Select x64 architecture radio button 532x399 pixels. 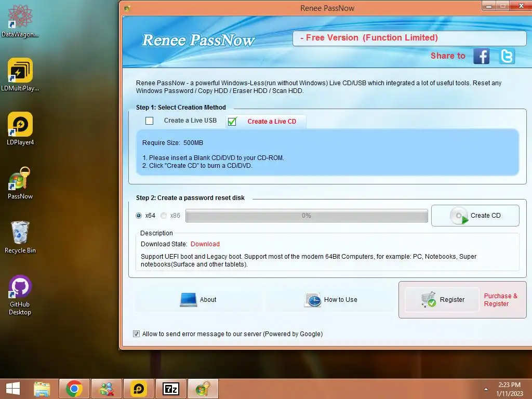pos(139,216)
